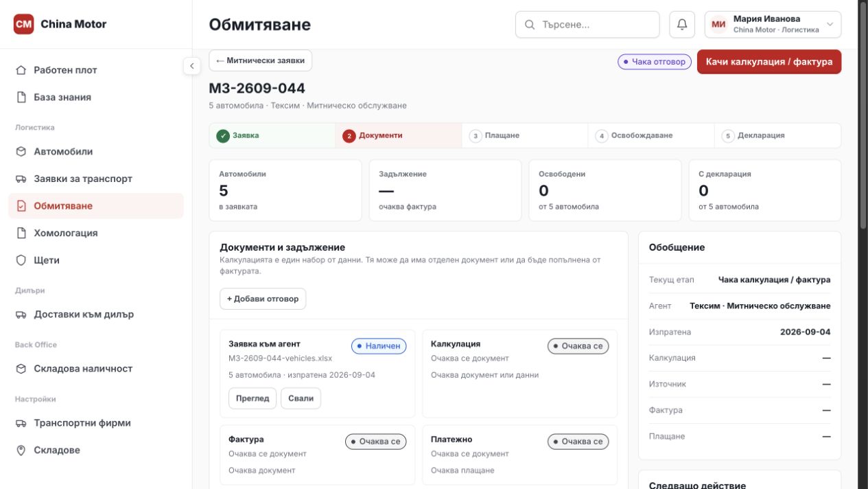
Task: Click the Автомобили 5 summary card
Action: [285, 190]
